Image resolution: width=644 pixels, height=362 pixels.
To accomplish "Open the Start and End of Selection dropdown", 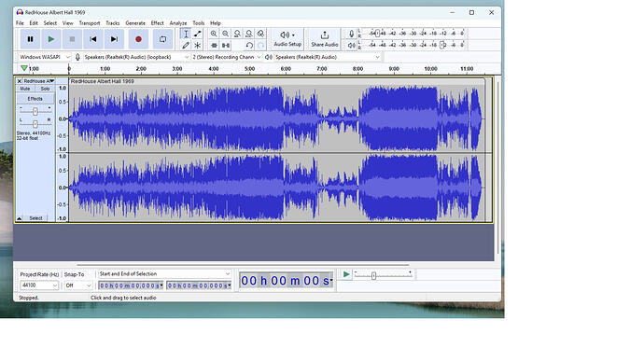I will (164, 273).
